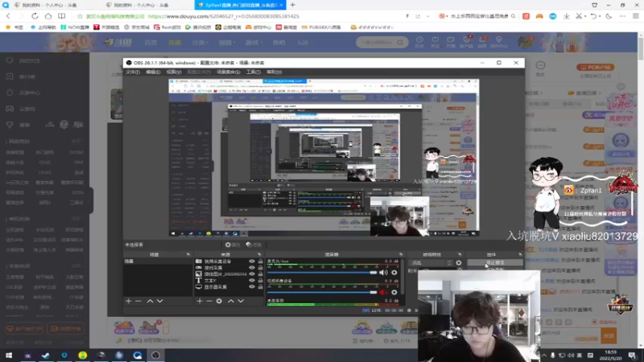This screenshot has width=644, height=362.
Task: Toggle visibility eye of the second source row
Action: click(252, 268)
